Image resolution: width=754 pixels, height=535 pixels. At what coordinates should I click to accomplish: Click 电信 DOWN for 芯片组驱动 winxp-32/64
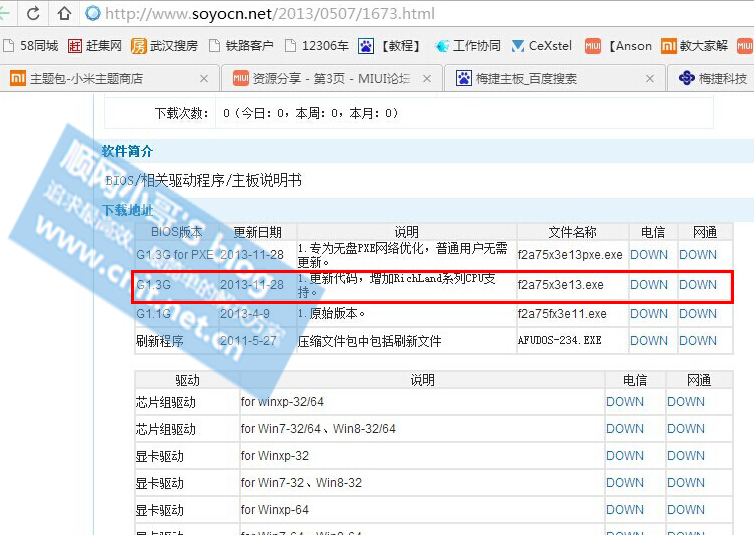click(625, 402)
